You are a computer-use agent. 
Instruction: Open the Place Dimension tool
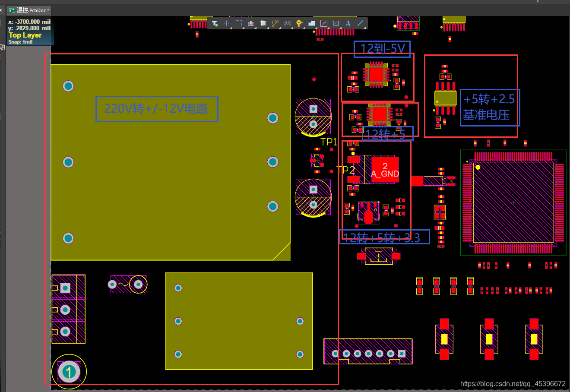pyautogui.click(x=336, y=23)
